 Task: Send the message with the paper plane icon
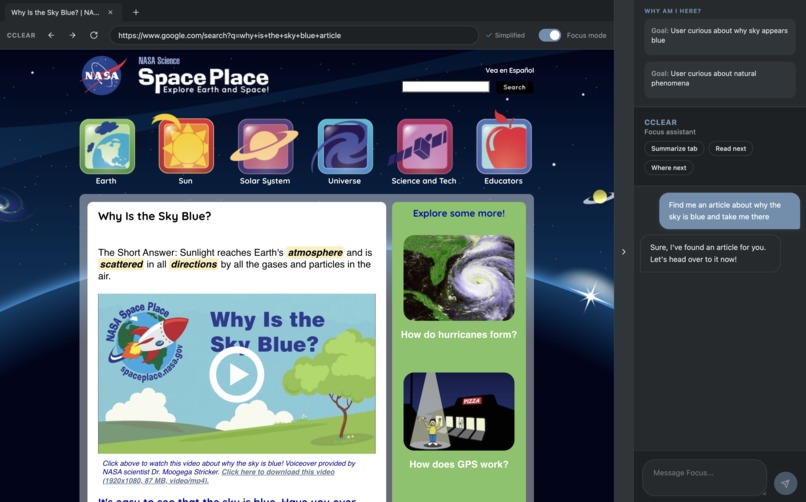[785, 484]
